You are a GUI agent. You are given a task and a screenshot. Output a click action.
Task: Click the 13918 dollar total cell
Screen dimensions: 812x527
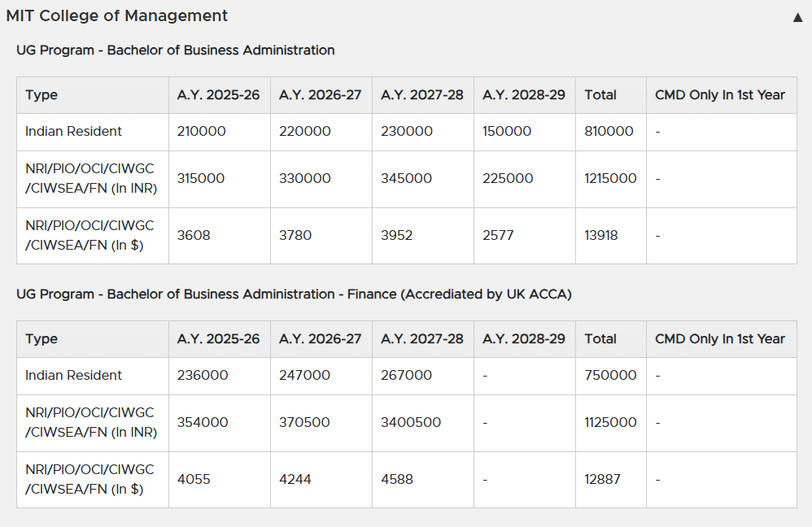tap(601, 236)
